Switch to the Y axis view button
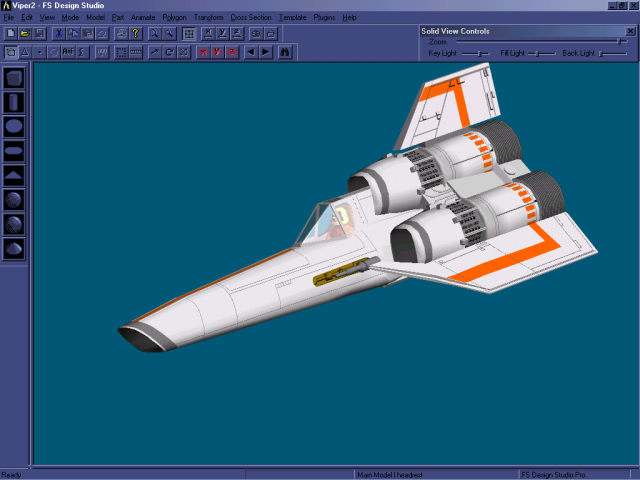The image size is (640, 480). 222,33
